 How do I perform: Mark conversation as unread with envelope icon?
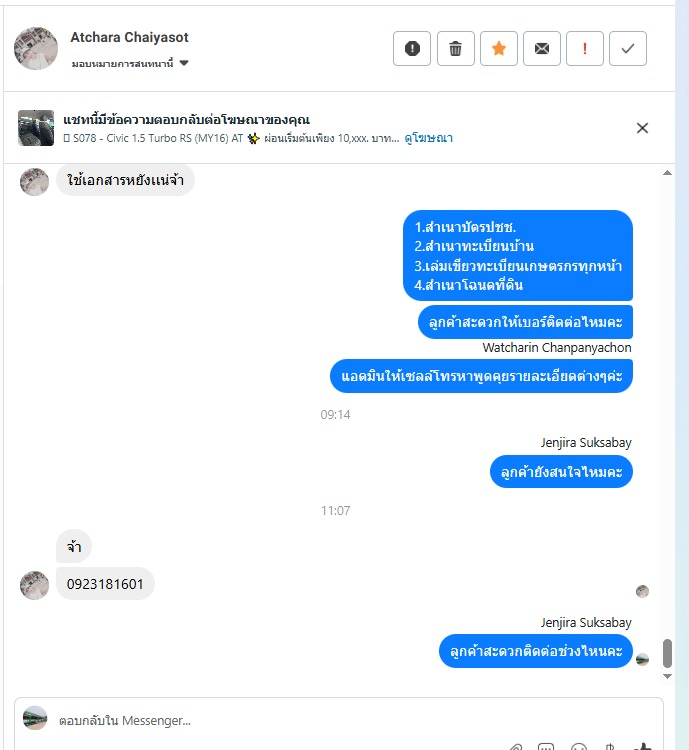coord(542,48)
